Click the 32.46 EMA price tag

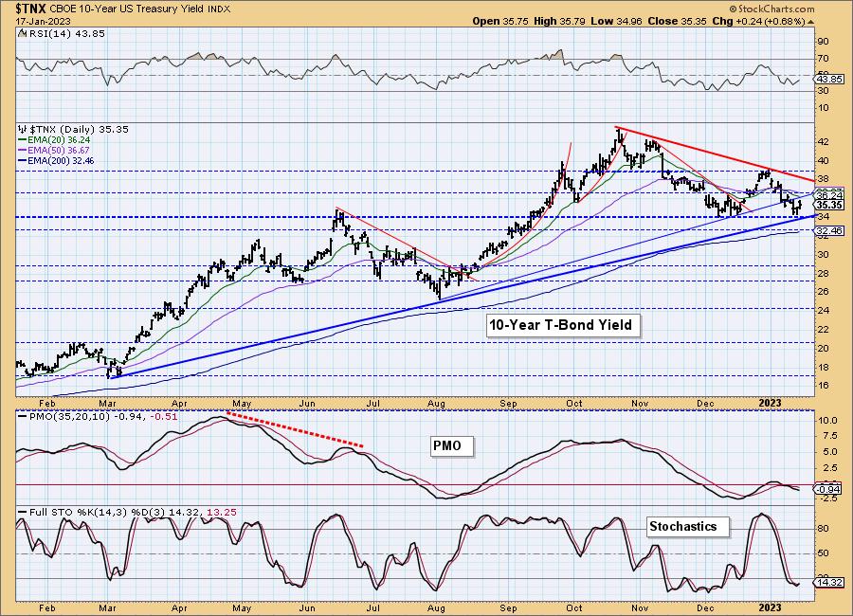(829, 230)
